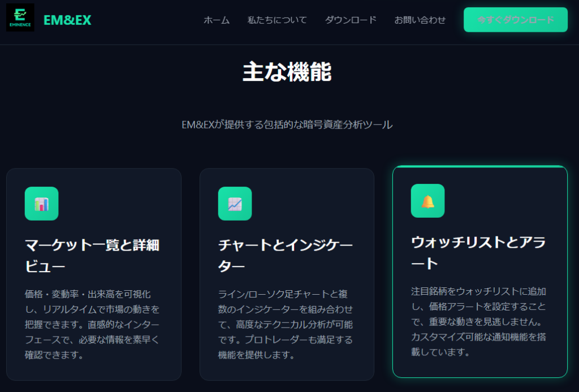Click the line chart indicator icon
The image size is (579, 392).
pos(235,204)
